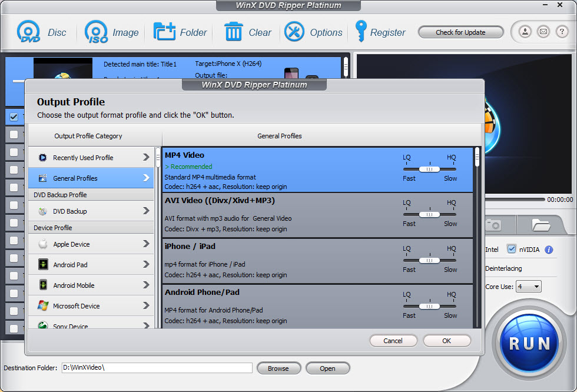The width and height of the screenshot is (577, 392).
Task: Uncheck the first title checkbox
Action: click(14, 117)
